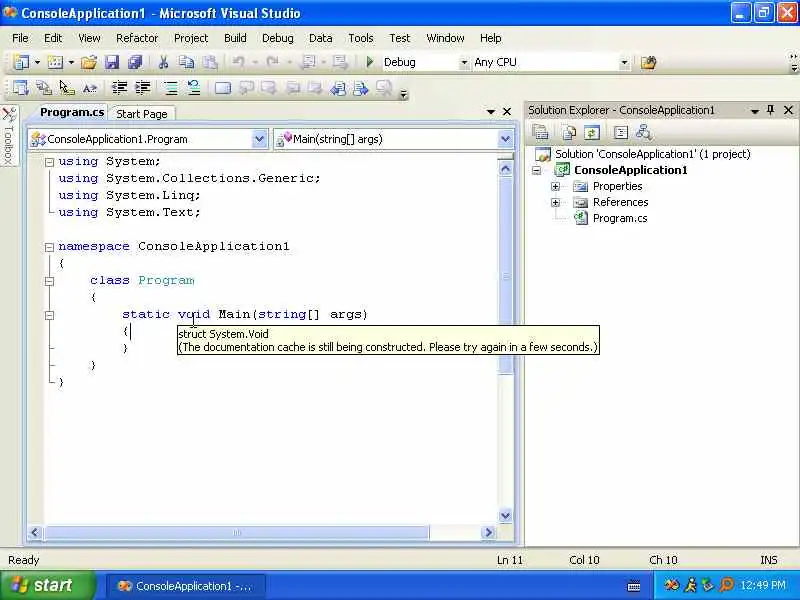Switch to the Start Page tab
The width and height of the screenshot is (800, 600).
pyautogui.click(x=142, y=114)
